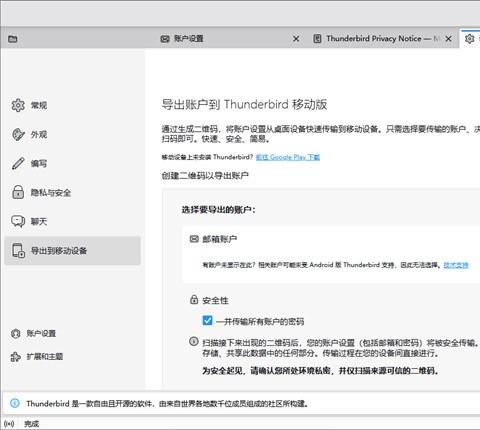Image resolution: width=480 pixels, height=430 pixels.
Task: Click the 安全性 lock icon
Action: coord(194,299)
